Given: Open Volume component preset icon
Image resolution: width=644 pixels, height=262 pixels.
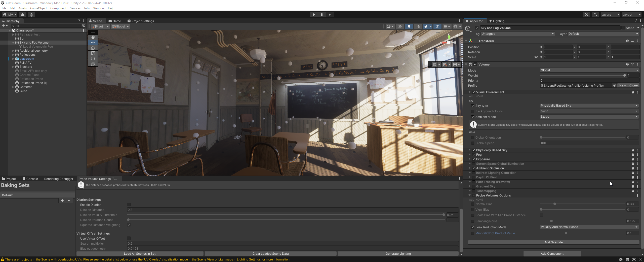Looking at the screenshot, I should (x=632, y=64).
